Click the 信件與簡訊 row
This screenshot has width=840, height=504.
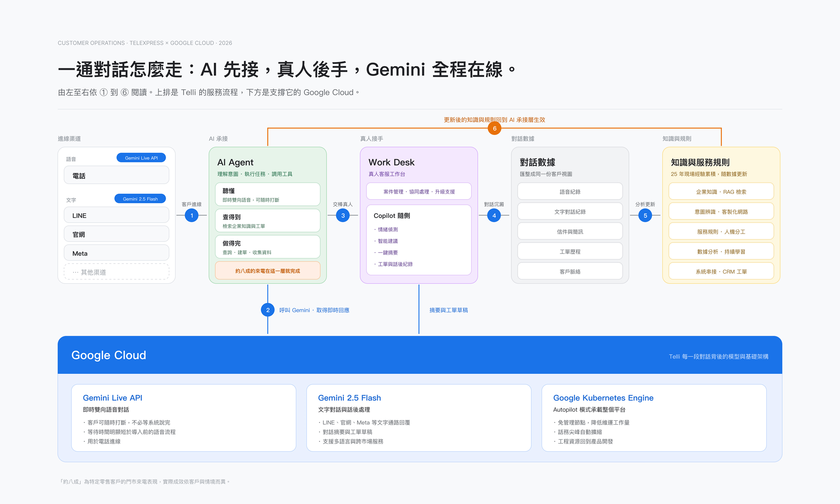[x=570, y=232]
